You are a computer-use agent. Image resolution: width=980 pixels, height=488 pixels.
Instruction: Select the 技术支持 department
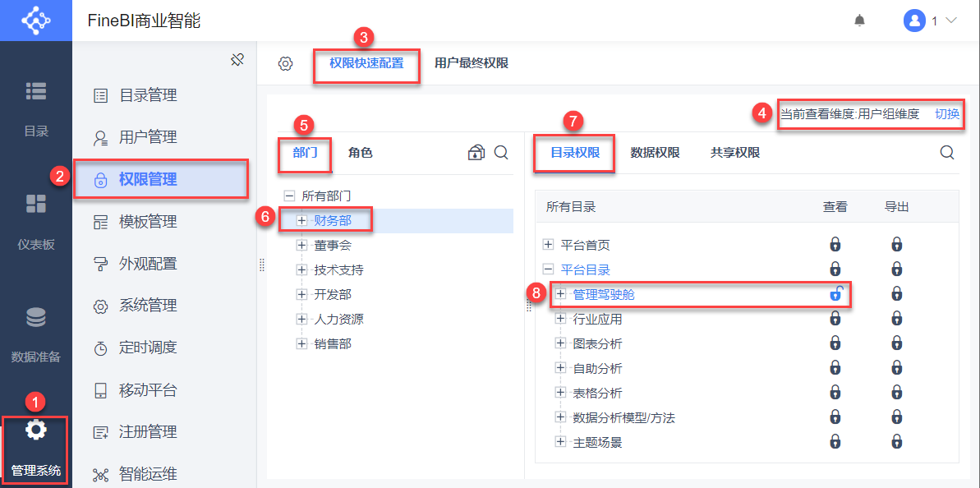(338, 269)
